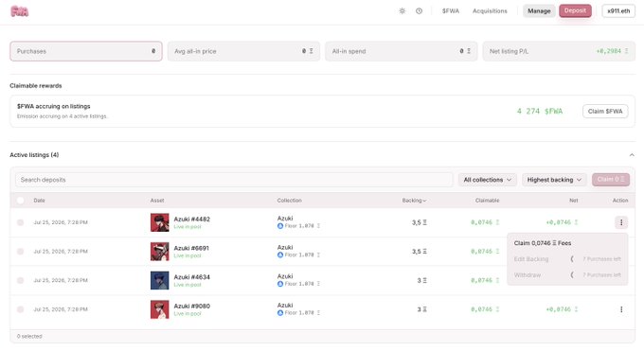Select the All-in spend card
Screen dimensions: 644x351
[x=402, y=51]
